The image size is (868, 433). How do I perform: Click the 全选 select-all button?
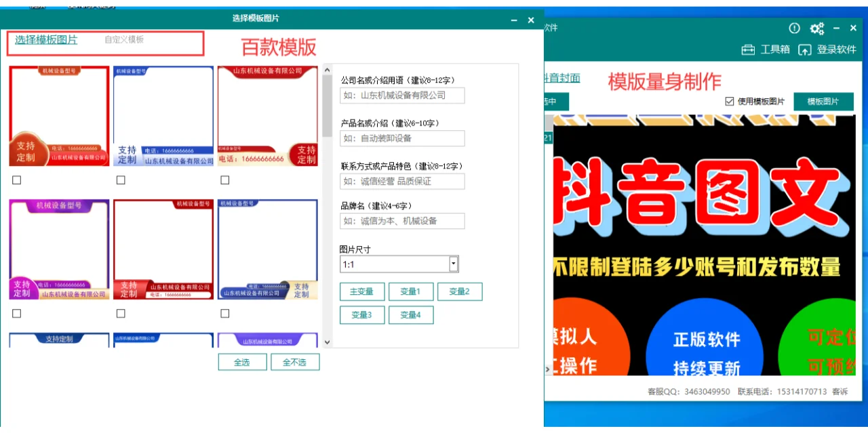242,362
